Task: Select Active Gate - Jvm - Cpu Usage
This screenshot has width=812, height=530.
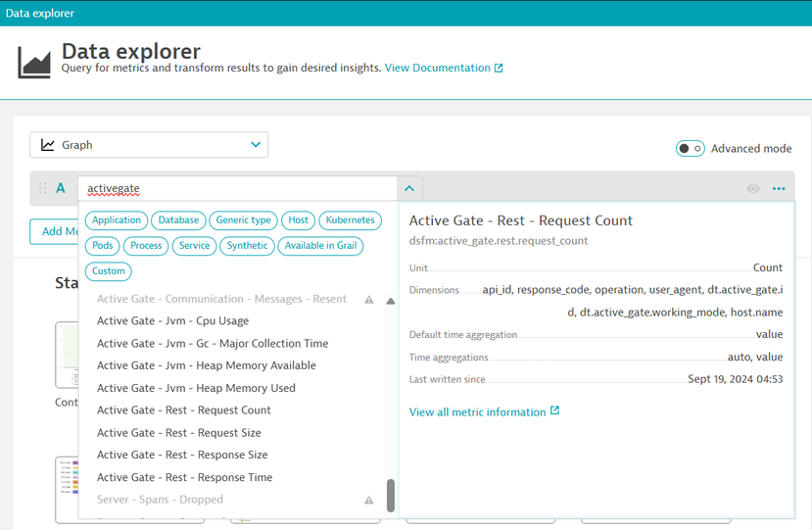Action: pyautogui.click(x=172, y=321)
